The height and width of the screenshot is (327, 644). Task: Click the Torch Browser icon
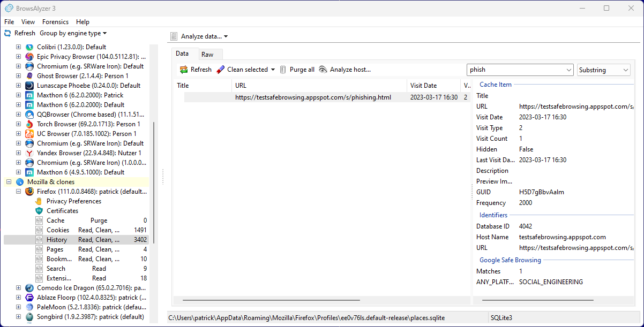[x=29, y=124]
